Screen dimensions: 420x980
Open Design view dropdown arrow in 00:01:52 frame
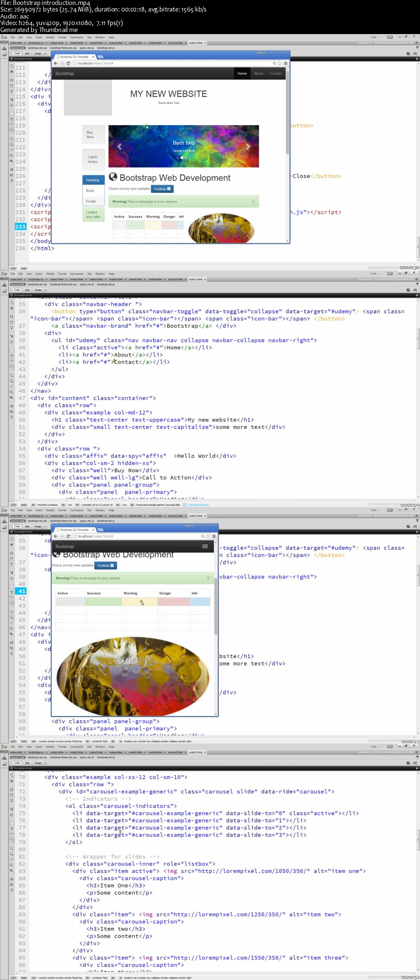coord(46,763)
